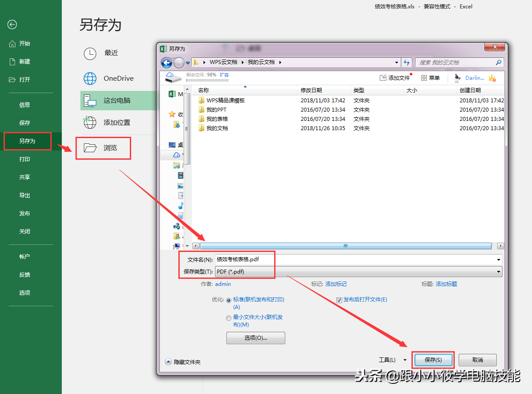The image size is (532, 394).
Task: Open the 菜单 grid menu
Action: click(x=430, y=78)
